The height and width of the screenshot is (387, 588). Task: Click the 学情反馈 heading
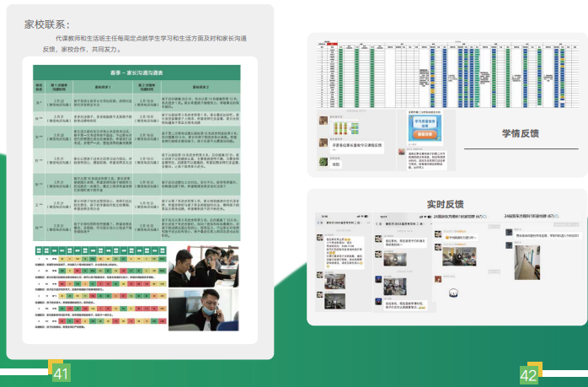[520, 133]
